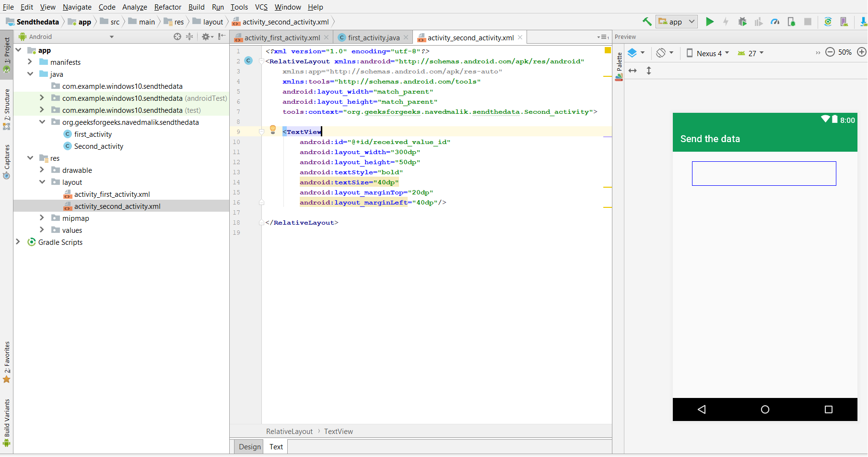The image size is (868, 457).
Task: Open the Profile app gauge icon
Action: 775,22
